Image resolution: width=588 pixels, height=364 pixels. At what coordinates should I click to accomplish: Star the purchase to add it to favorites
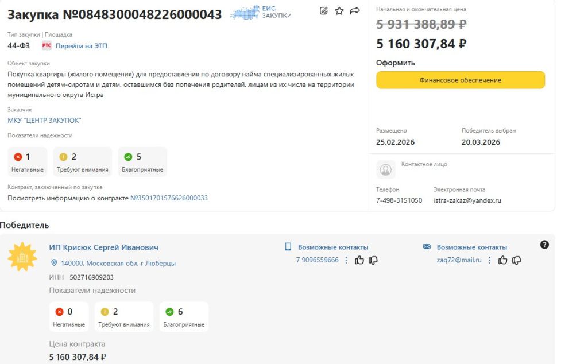tap(339, 11)
